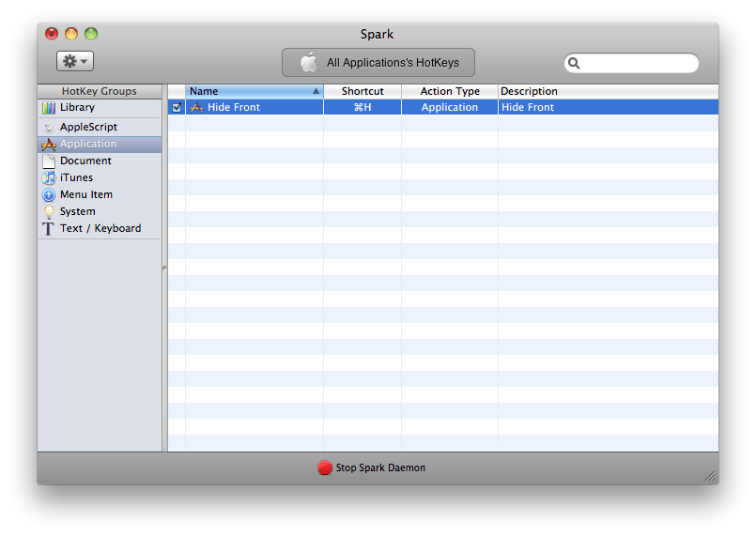Select the System group
Image resolution: width=756 pixels, height=536 pixels.
pyautogui.click(x=100, y=211)
